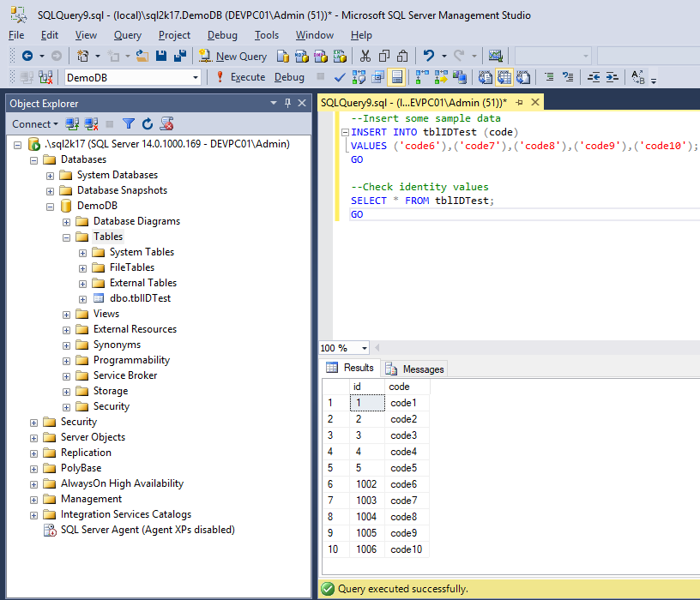700x600 pixels.
Task: Collapse the Tables folder
Action: [67, 237]
